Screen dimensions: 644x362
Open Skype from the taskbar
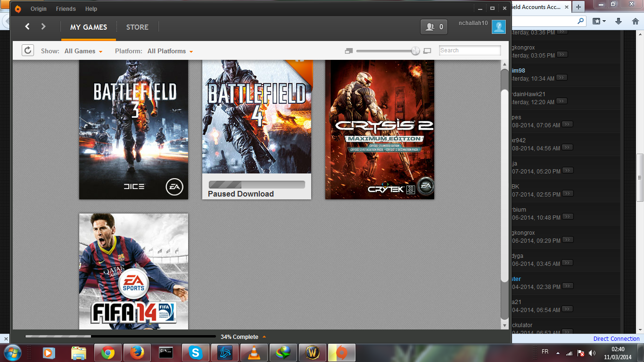195,353
